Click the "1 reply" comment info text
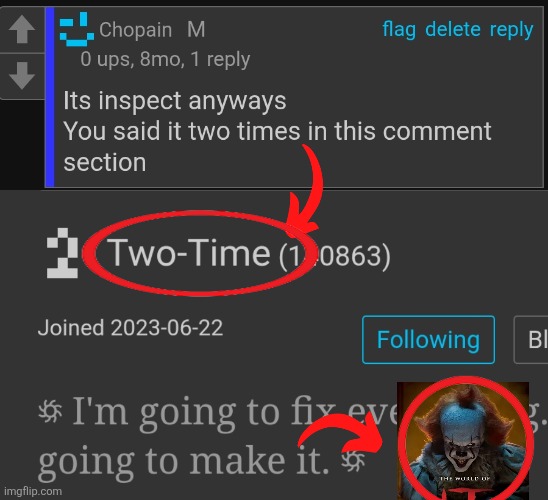Viewport: 548px width, 500px height. tap(221, 60)
